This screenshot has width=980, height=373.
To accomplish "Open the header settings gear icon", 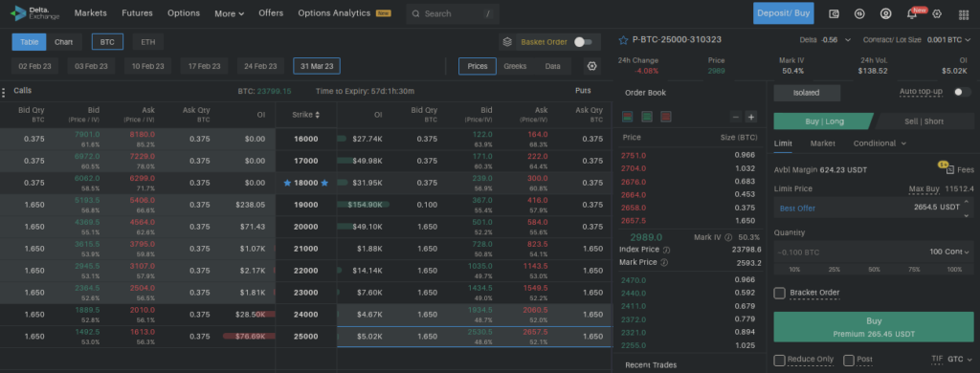I will [x=937, y=13].
